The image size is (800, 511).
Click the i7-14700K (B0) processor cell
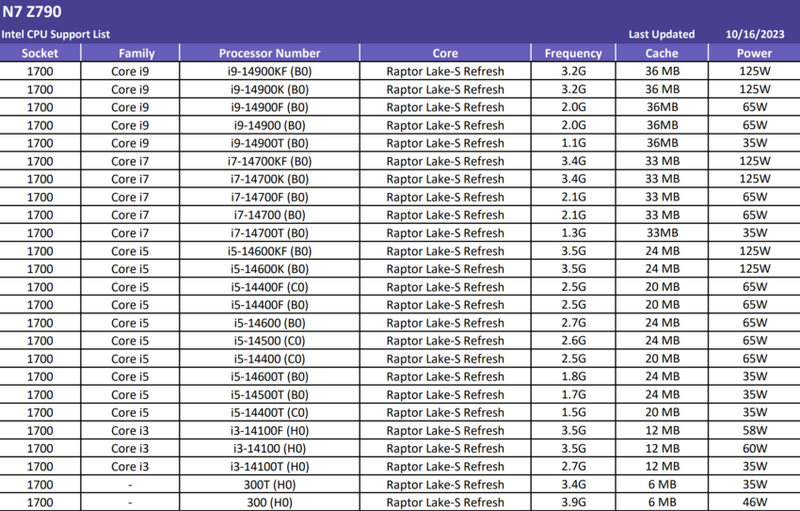[269, 179]
